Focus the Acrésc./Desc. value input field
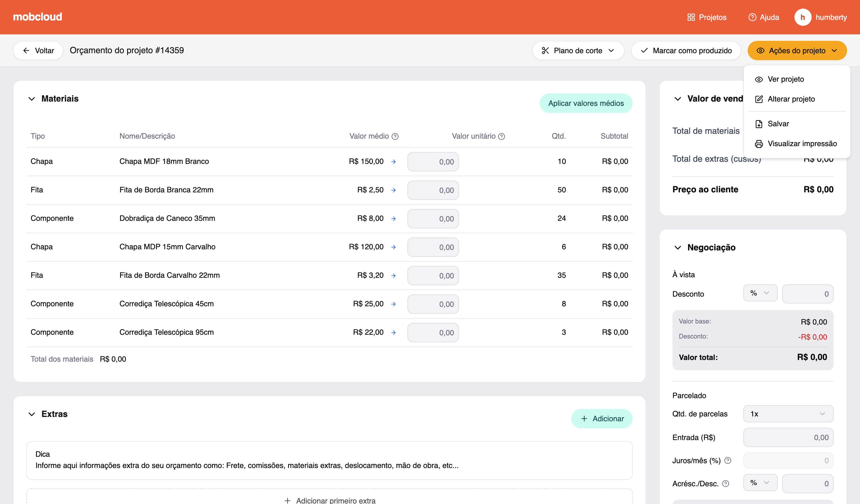 click(x=807, y=484)
